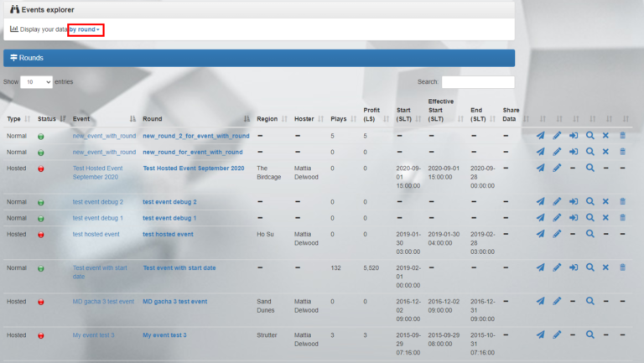Image resolution: width=644 pixels, height=363 pixels.
Task: Click the trash icon for new_round_2_for_event_with_round
Action: pyautogui.click(x=622, y=136)
